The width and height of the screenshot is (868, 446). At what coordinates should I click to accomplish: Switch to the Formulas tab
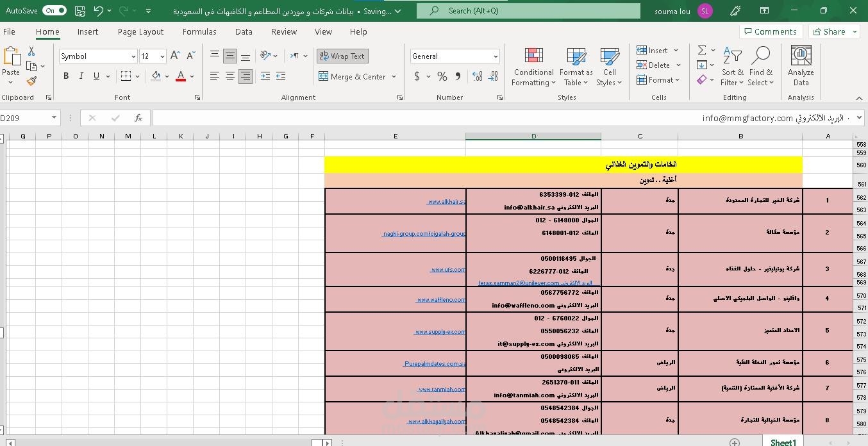click(199, 31)
